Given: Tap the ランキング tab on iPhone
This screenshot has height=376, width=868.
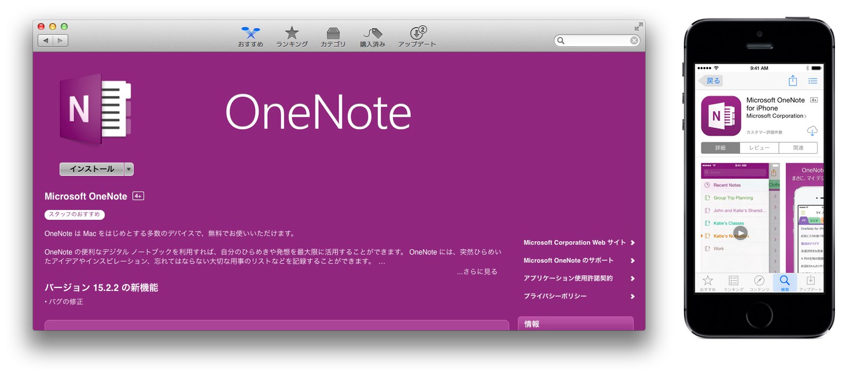Looking at the screenshot, I should coord(733,283).
